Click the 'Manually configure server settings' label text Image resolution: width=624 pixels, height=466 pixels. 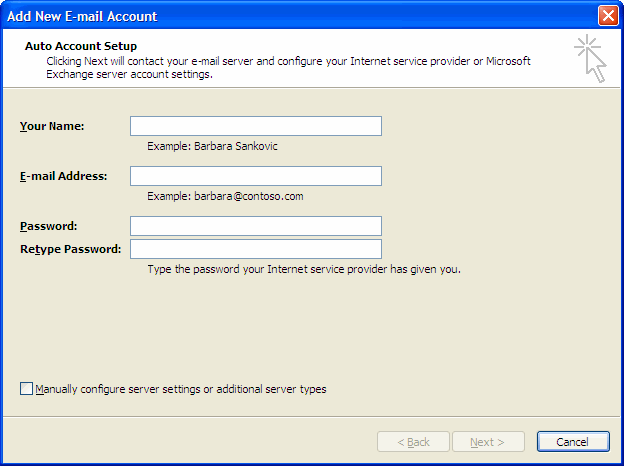click(181, 389)
